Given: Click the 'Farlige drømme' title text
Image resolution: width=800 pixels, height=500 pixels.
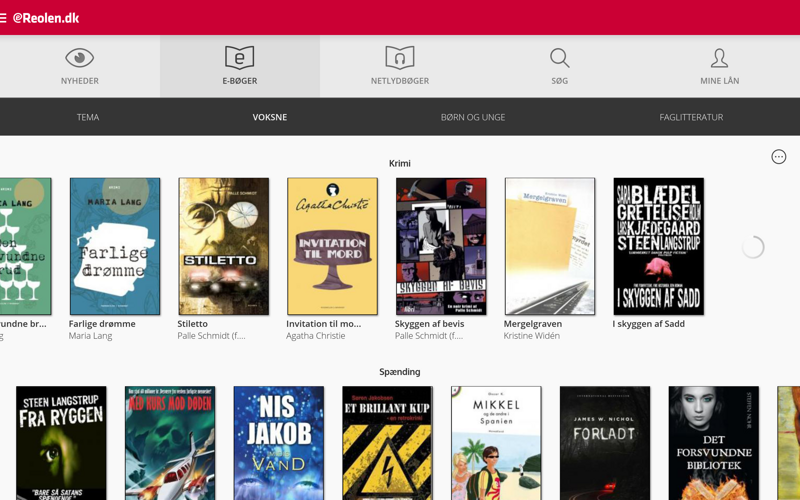Looking at the screenshot, I should [x=102, y=323].
